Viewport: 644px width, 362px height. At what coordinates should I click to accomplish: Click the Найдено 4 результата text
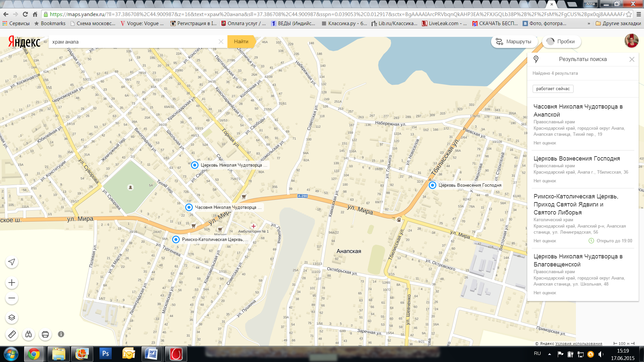pyautogui.click(x=555, y=73)
